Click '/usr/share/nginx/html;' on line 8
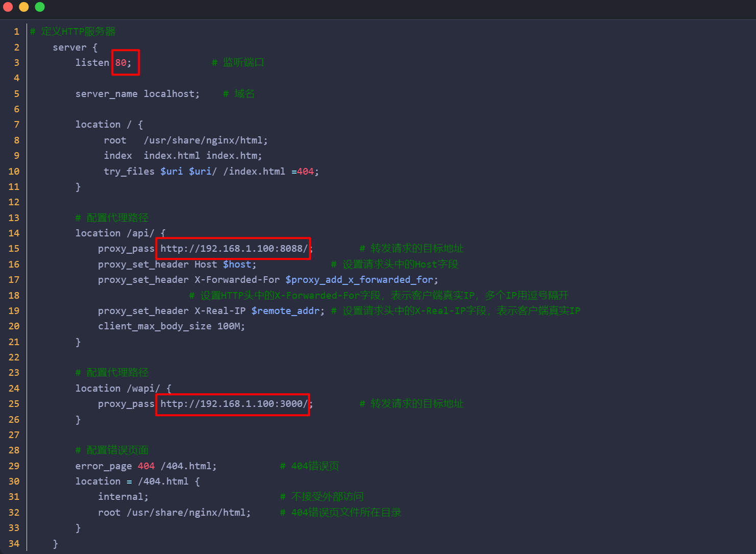 point(206,140)
